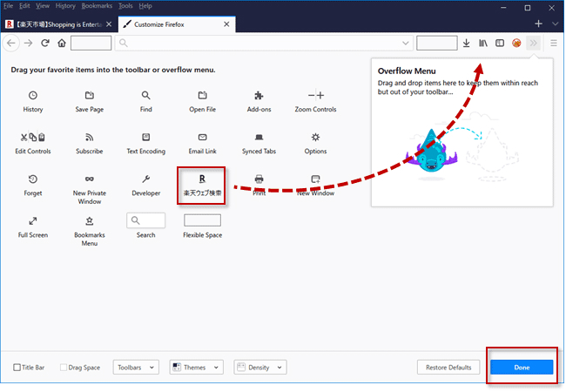Select the Search box palette item

coord(145,226)
